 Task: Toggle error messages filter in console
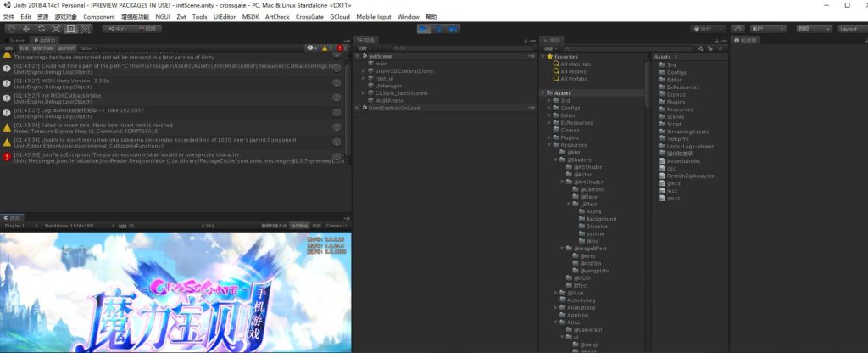[x=342, y=48]
